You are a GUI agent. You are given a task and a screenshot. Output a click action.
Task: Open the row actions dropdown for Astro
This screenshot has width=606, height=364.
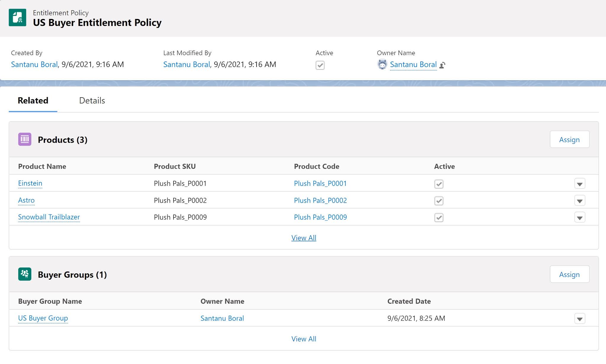pos(579,201)
